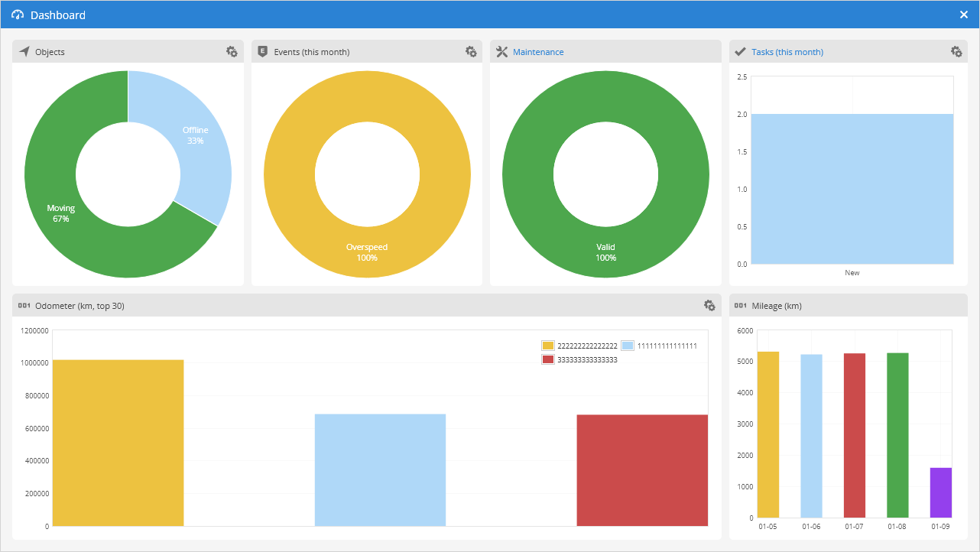Screen dimensions: 980x552
Task: Click the Objects arrow icon
Action: [24, 52]
